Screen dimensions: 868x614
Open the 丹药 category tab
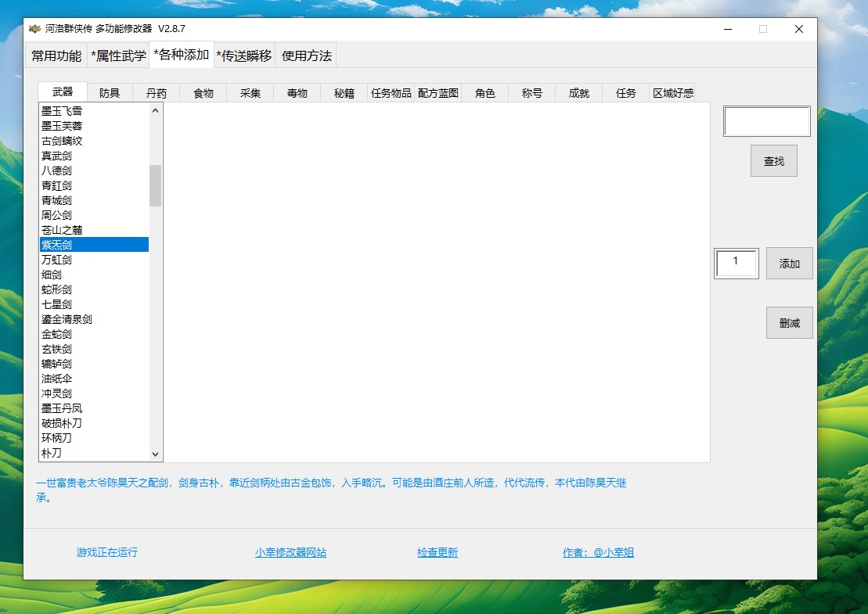[x=157, y=93]
